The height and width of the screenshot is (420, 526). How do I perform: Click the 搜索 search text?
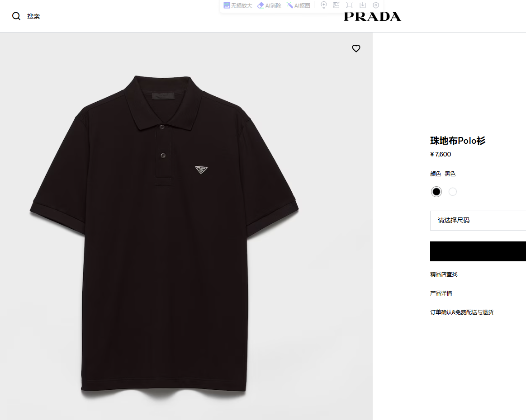click(x=33, y=16)
